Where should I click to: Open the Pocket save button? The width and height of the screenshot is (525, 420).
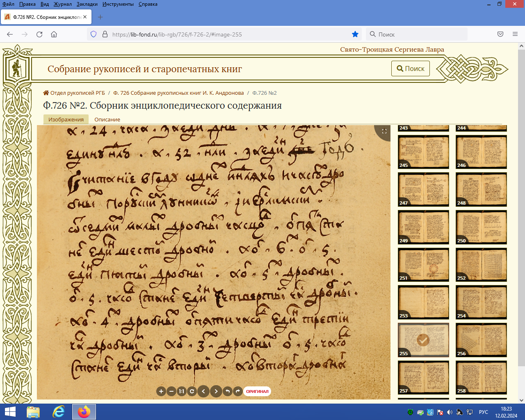[500, 34]
